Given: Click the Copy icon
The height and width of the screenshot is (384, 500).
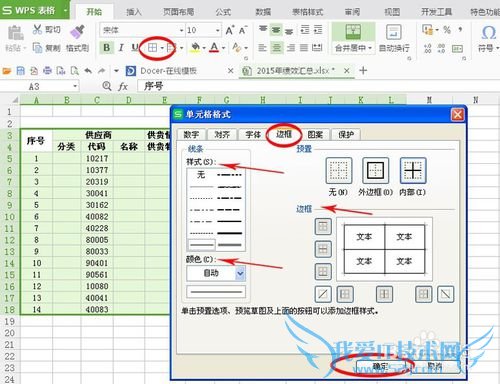Looking at the screenshot, I should pyautogui.click(x=37, y=48).
